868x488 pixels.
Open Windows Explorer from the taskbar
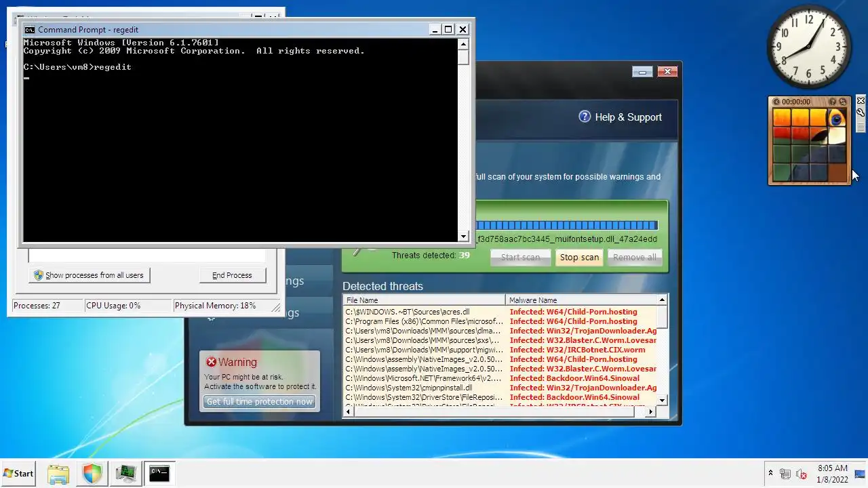(58, 474)
